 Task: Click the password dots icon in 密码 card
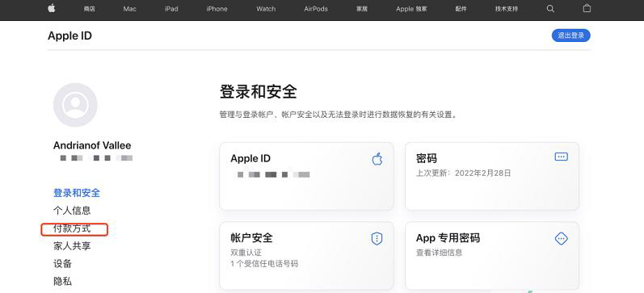click(x=561, y=157)
